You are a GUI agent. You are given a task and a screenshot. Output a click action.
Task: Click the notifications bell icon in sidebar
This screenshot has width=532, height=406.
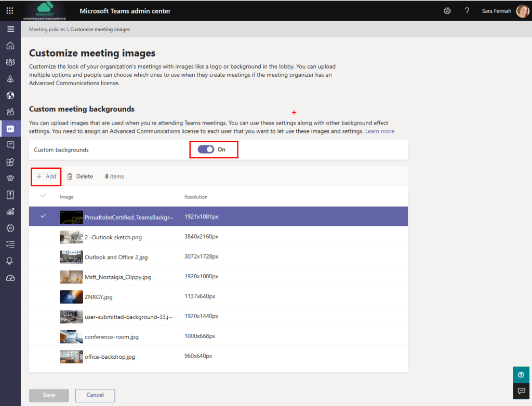[x=10, y=261]
